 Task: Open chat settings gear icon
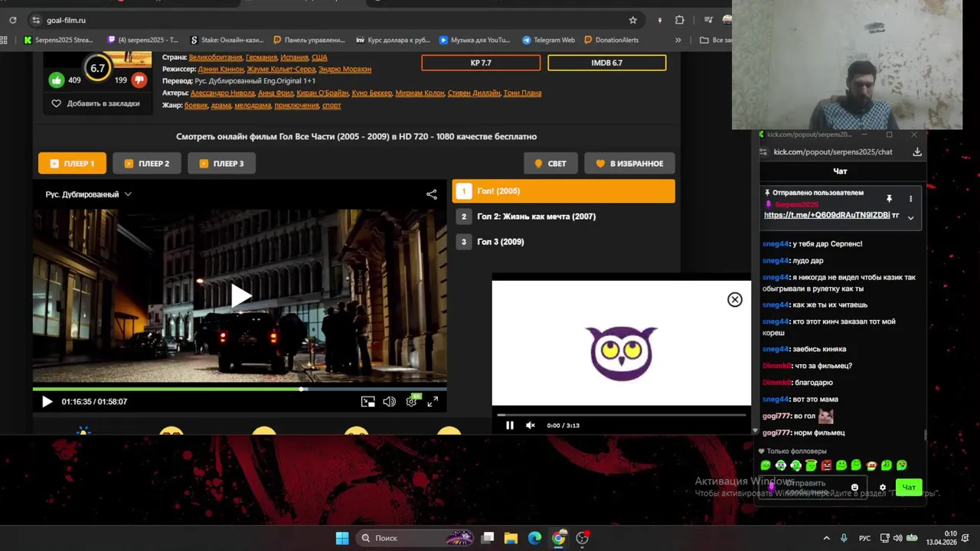[882, 487]
